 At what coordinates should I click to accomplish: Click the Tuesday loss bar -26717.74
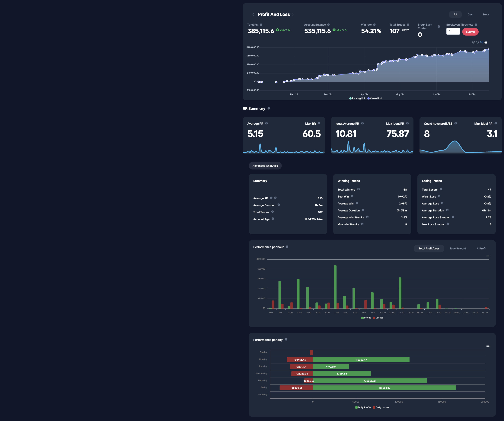coord(301,367)
